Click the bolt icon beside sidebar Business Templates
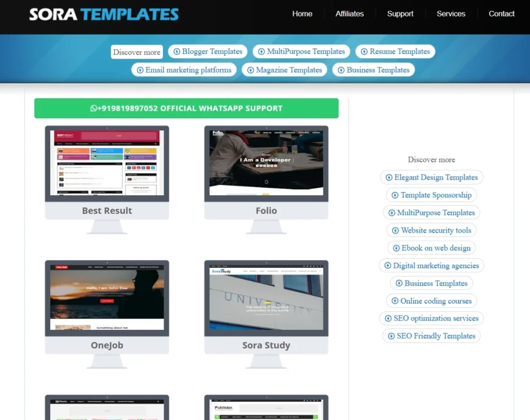The image size is (530, 420). (399, 283)
